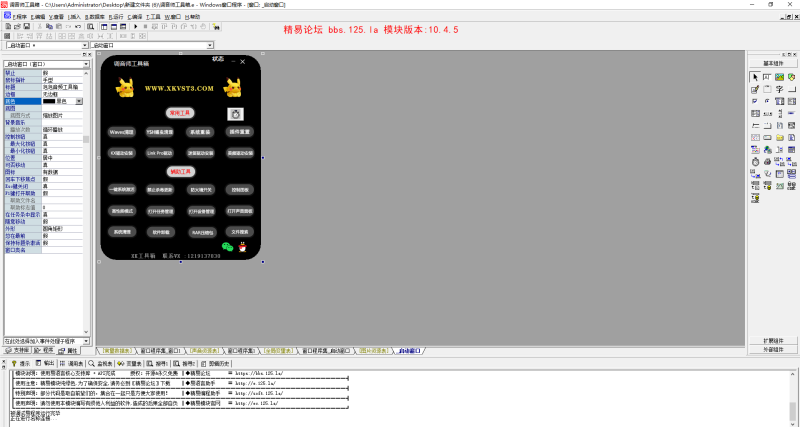Screen dimensions: 800x427
Task: Click the green WeChat icon on form
Action: pos(228,247)
